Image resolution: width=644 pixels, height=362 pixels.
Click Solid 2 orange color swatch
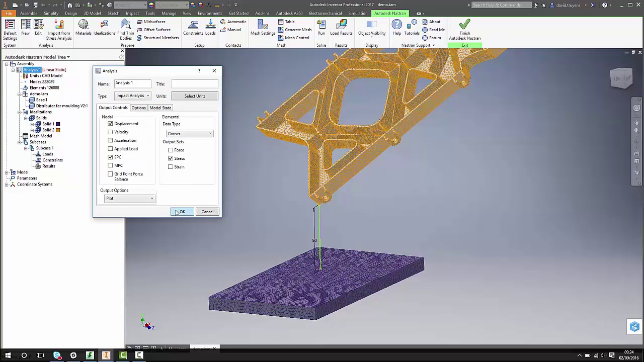click(58, 130)
